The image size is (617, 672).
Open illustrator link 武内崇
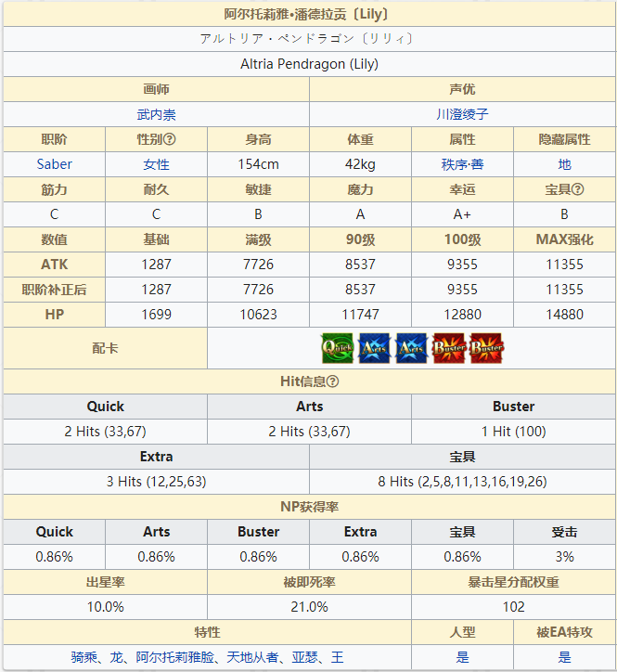(157, 114)
